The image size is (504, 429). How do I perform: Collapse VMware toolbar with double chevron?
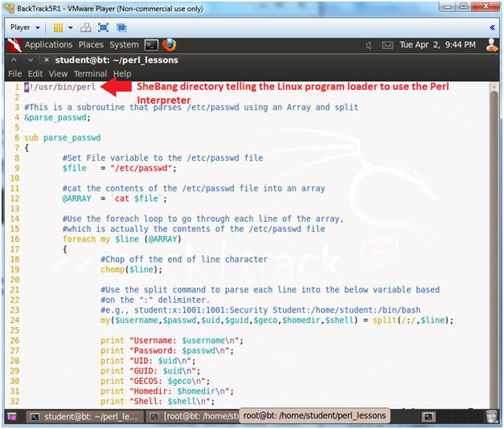tap(492, 27)
